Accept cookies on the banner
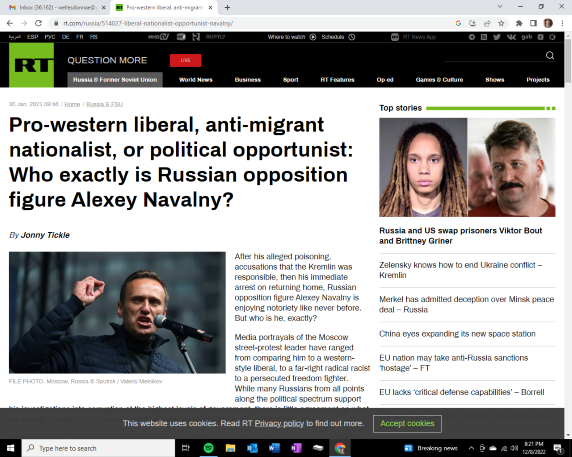Screen dimensions: 572x457 tap(407, 423)
